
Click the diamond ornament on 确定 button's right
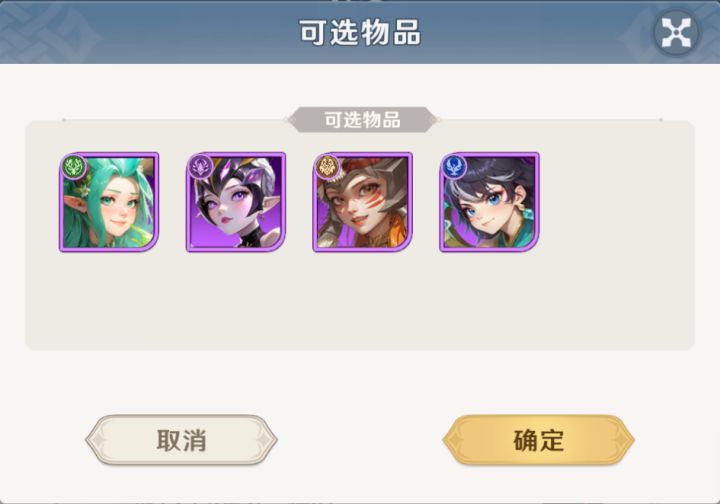tap(623, 440)
